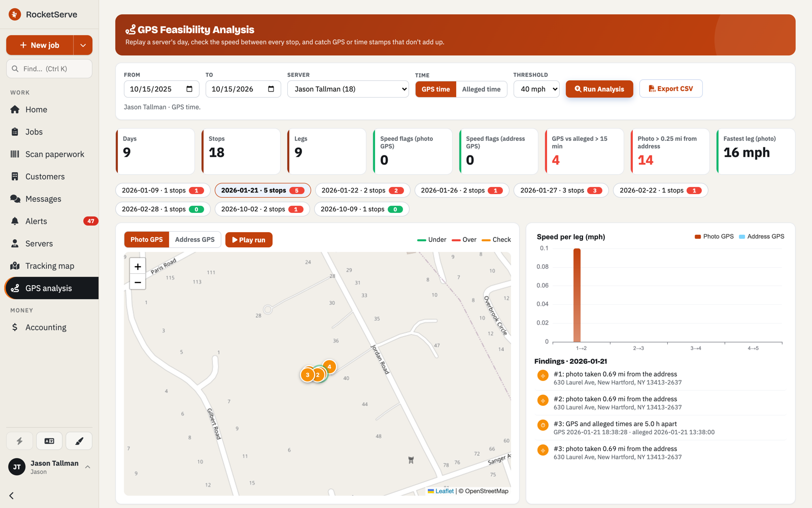The width and height of the screenshot is (812, 508).
Task: Expand the New job dropdown arrow
Action: [x=83, y=45]
